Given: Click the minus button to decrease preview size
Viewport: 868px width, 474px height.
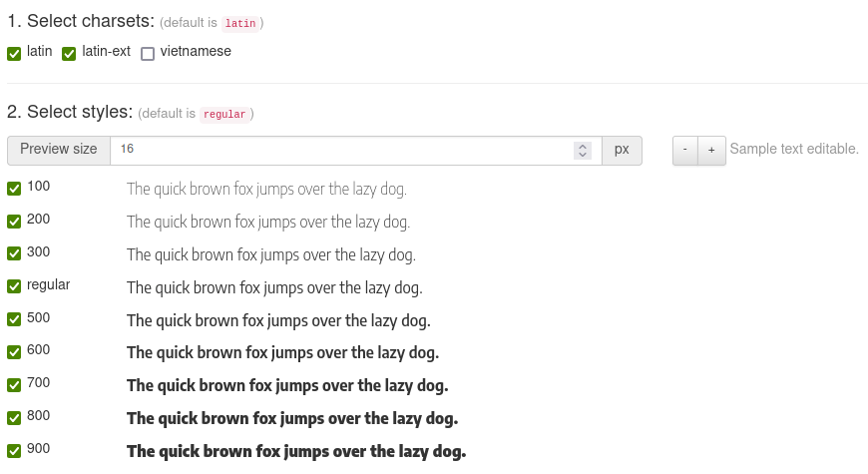Looking at the screenshot, I should pyautogui.click(x=684, y=150).
